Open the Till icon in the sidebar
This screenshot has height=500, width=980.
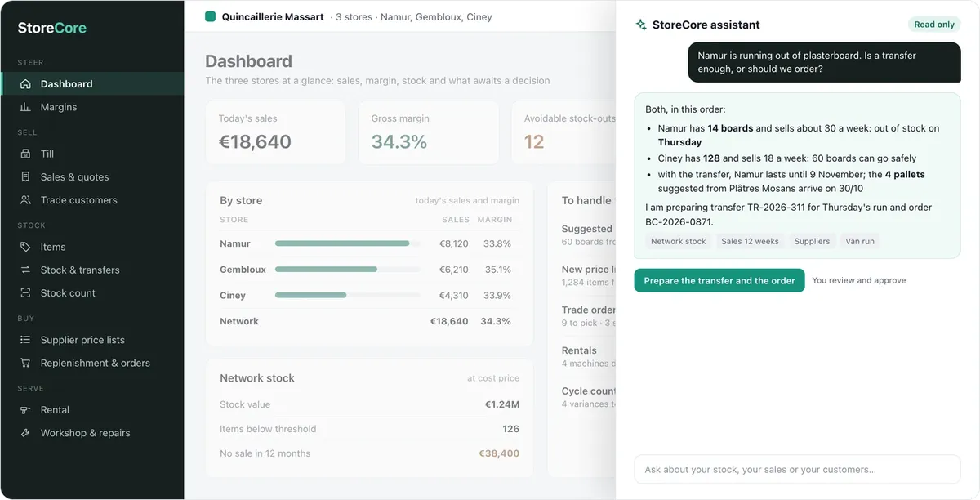pyautogui.click(x=25, y=154)
